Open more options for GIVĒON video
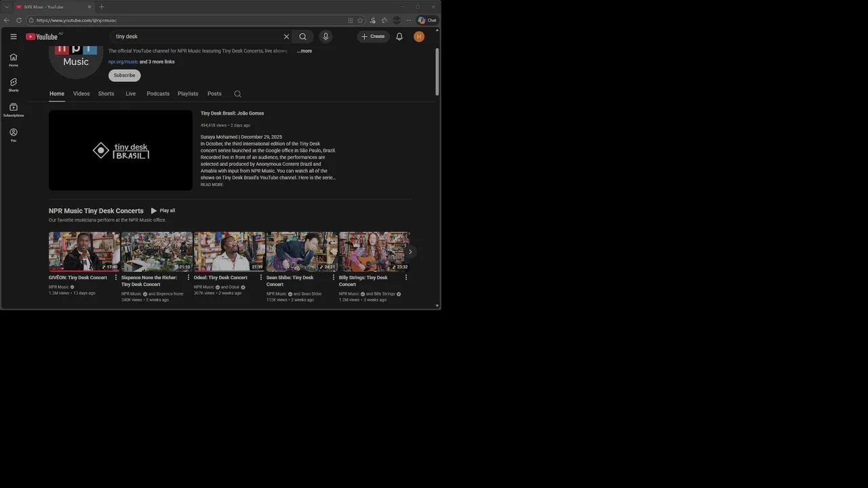 coord(116,277)
